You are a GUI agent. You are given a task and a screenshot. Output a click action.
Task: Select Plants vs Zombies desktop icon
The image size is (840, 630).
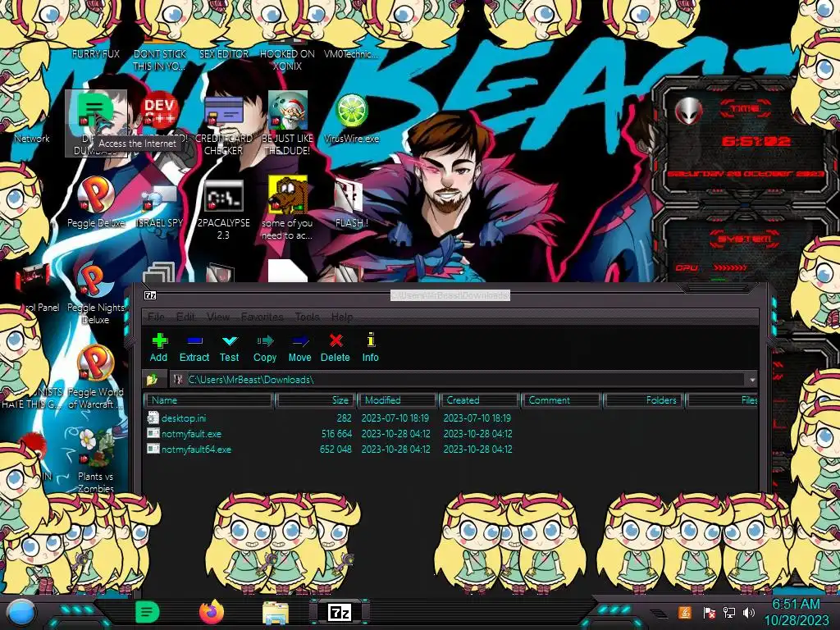(x=96, y=461)
